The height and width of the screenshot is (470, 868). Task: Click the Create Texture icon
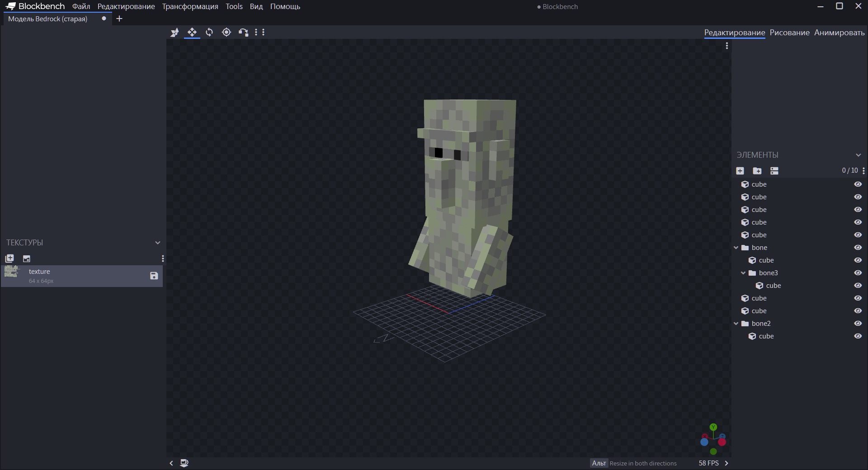pos(27,258)
